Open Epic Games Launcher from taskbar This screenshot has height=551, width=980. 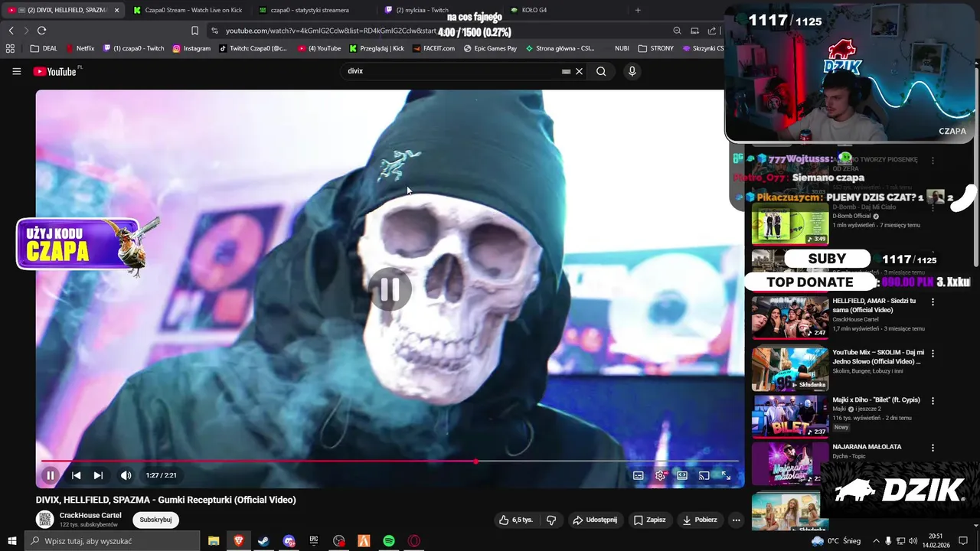pos(314,541)
